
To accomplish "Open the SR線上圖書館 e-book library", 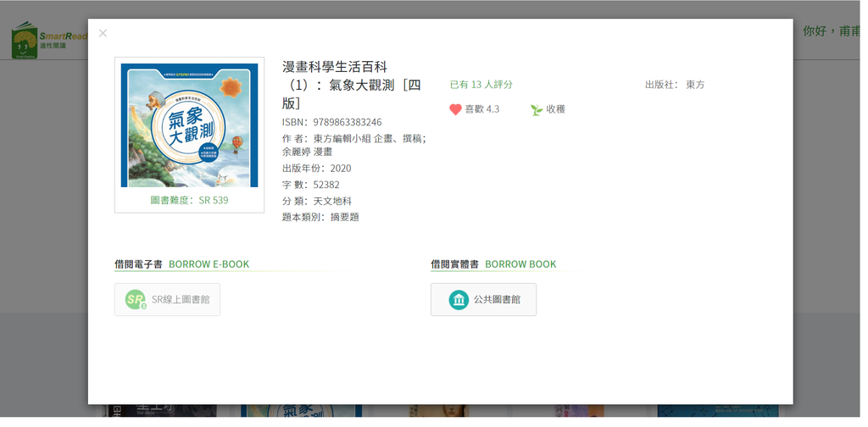I will point(167,300).
